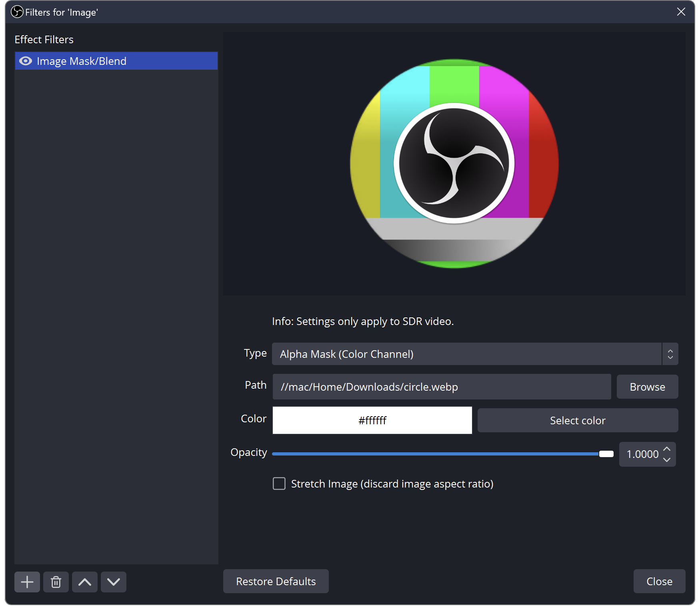Hide the Image Mask/Blend filter via eye icon
700x610 pixels.
click(26, 61)
